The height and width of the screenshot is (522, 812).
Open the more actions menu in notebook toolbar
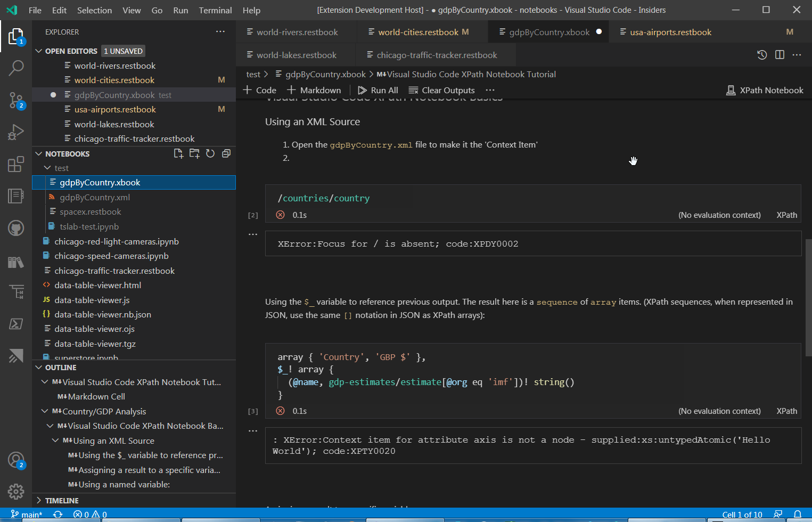click(490, 90)
